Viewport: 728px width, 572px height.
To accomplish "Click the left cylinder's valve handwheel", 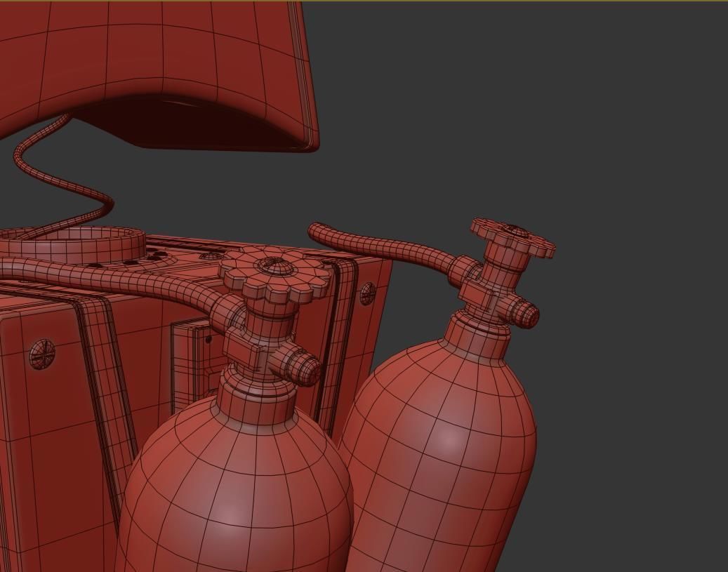I will pyautogui.click(x=274, y=277).
